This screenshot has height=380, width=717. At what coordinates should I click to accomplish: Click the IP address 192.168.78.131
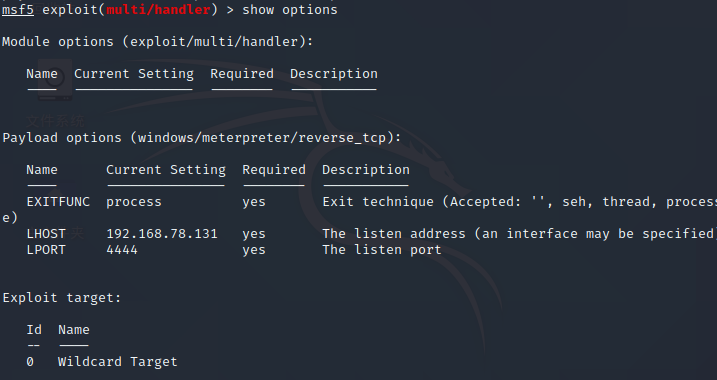[x=162, y=234]
